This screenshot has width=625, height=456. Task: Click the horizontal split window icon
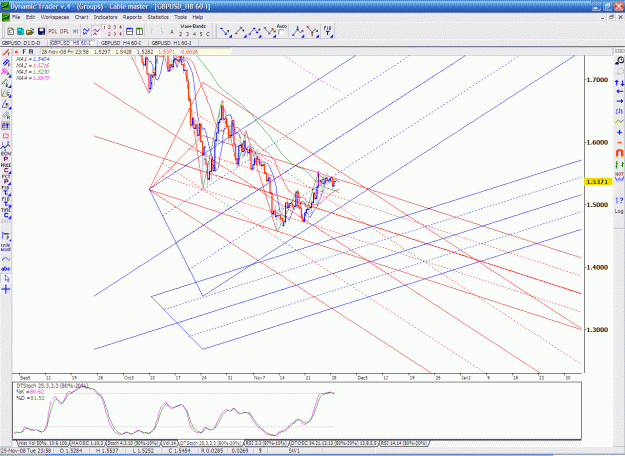click(130, 31)
